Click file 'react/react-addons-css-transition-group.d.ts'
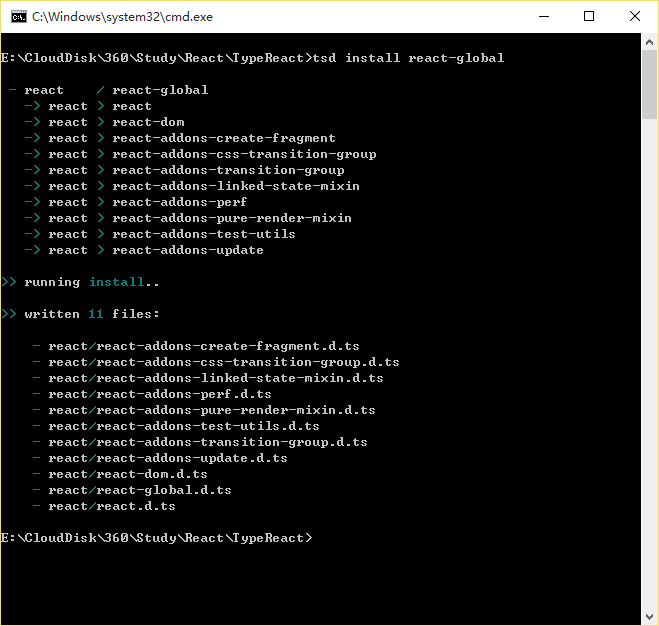659x626 pixels. pyautogui.click(x=224, y=362)
